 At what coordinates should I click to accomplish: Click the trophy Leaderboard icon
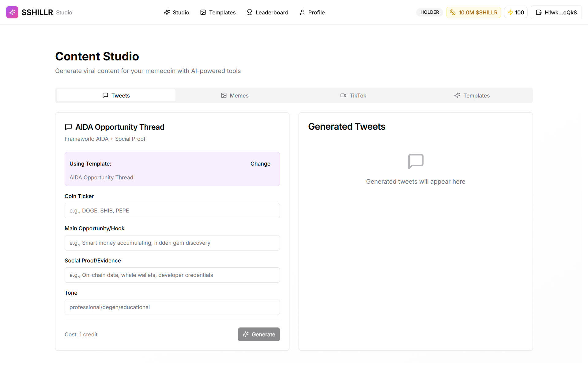click(250, 12)
